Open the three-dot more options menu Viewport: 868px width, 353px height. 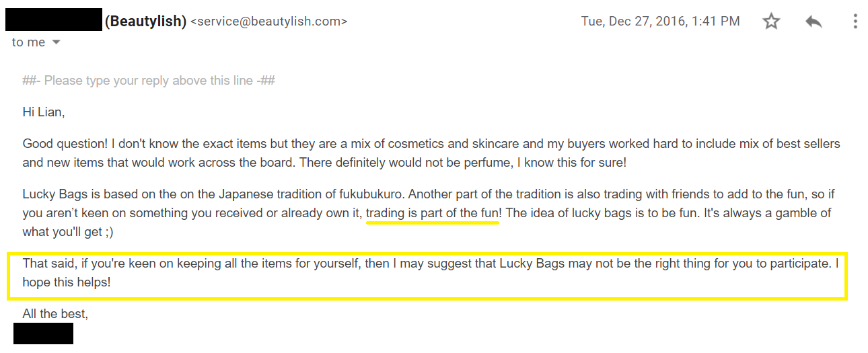click(x=855, y=22)
